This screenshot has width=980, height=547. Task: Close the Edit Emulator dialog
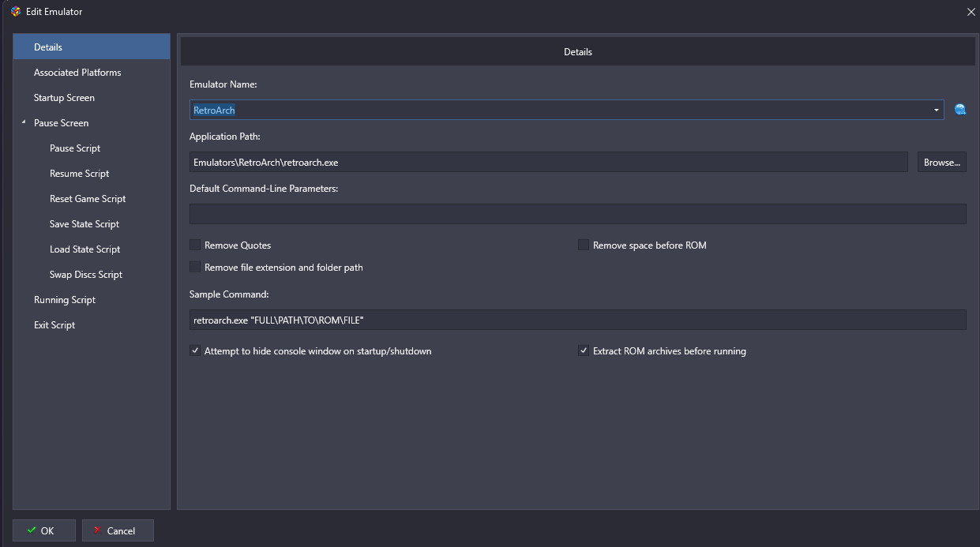click(971, 12)
